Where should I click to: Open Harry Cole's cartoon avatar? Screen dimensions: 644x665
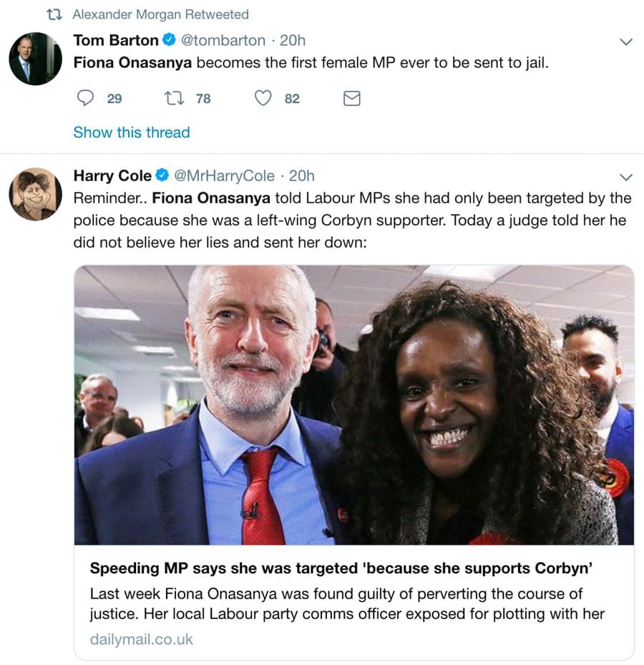(x=36, y=194)
